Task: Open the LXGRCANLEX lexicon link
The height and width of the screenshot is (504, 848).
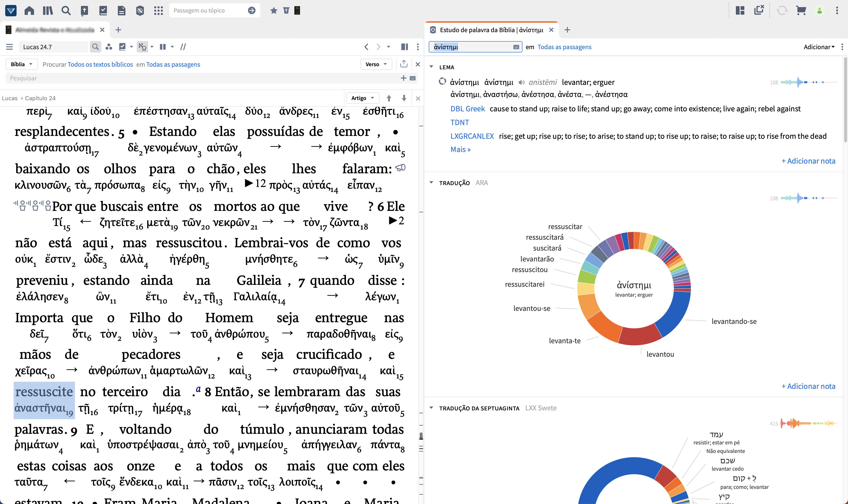Action: click(x=472, y=136)
